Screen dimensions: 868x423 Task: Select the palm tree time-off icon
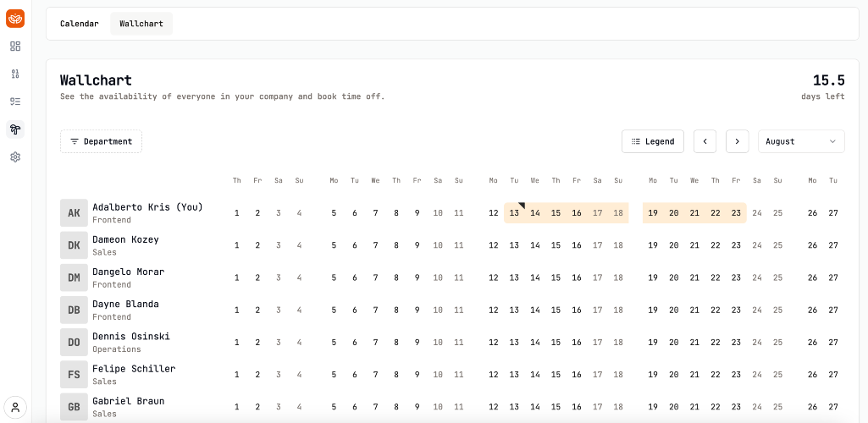pyautogui.click(x=15, y=129)
